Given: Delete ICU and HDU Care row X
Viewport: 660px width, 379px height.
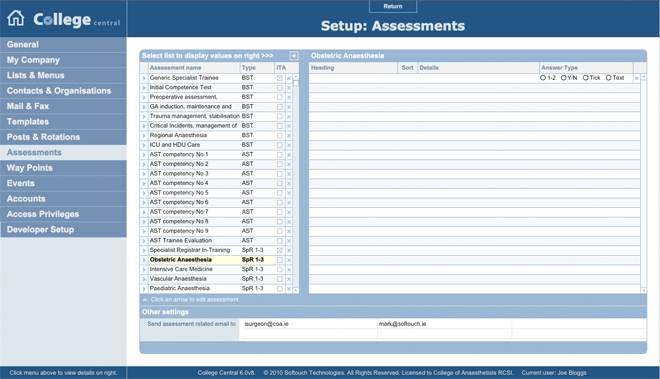Looking at the screenshot, I should point(289,145).
